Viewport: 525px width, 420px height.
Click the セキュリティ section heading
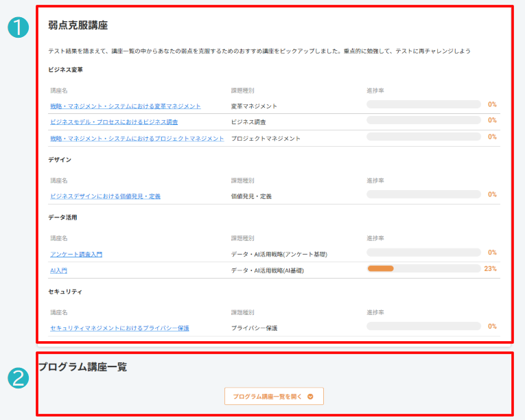[x=65, y=292]
